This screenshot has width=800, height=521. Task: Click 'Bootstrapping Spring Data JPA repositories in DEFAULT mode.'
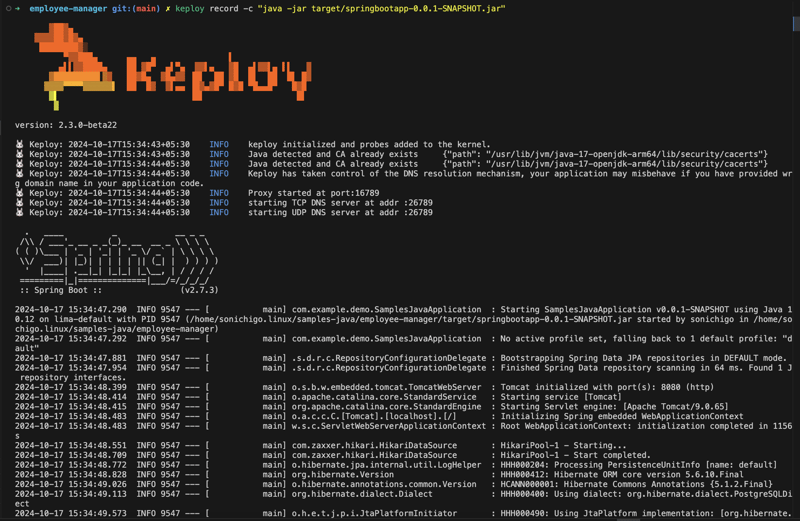pos(643,358)
